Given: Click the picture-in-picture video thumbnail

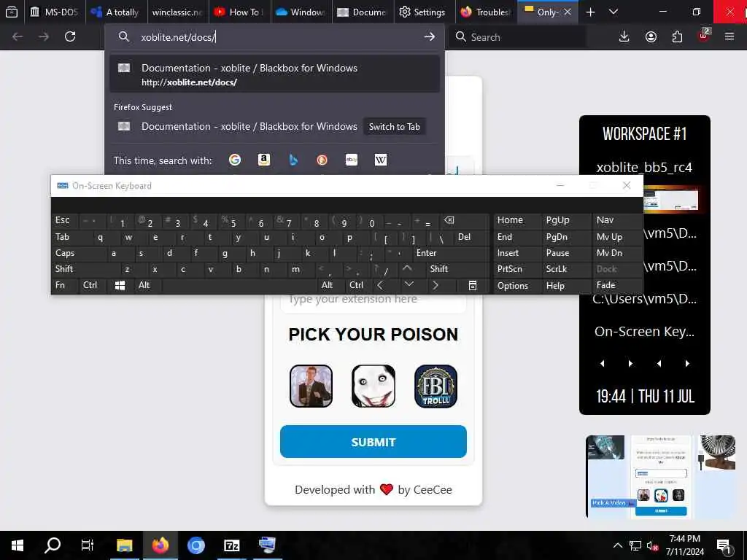Looking at the screenshot, I should [661, 476].
